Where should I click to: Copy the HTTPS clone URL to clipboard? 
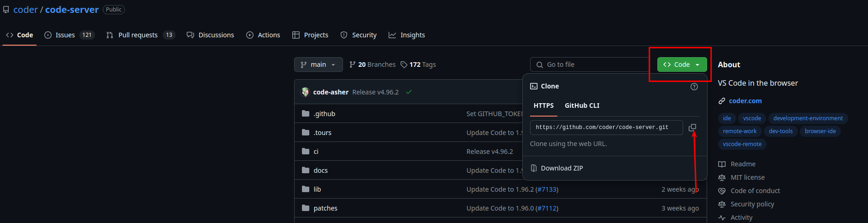692,128
